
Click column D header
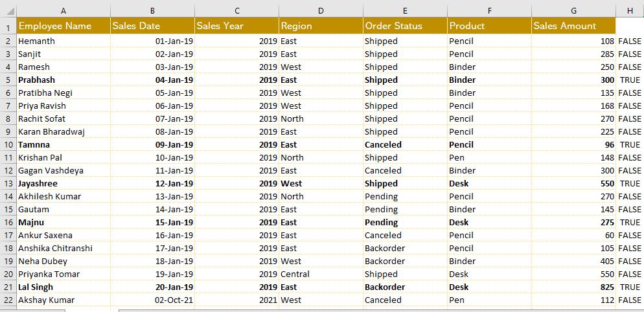click(x=321, y=11)
